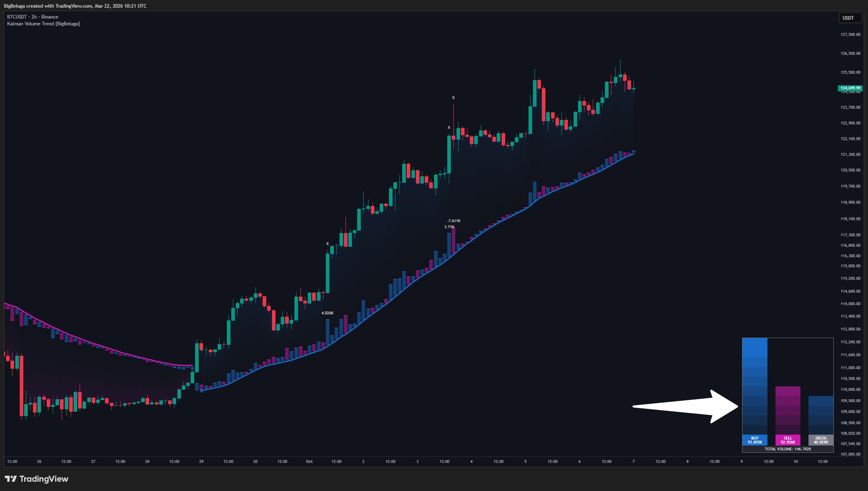
Task: Click the TOTAL VOLUME: 146.782K text
Action: [788, 449]
